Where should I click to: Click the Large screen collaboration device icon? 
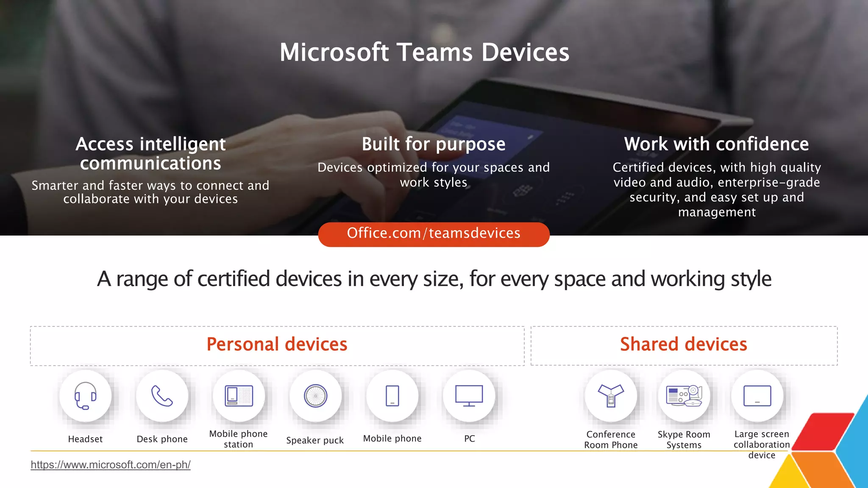(x=757, y=396)
